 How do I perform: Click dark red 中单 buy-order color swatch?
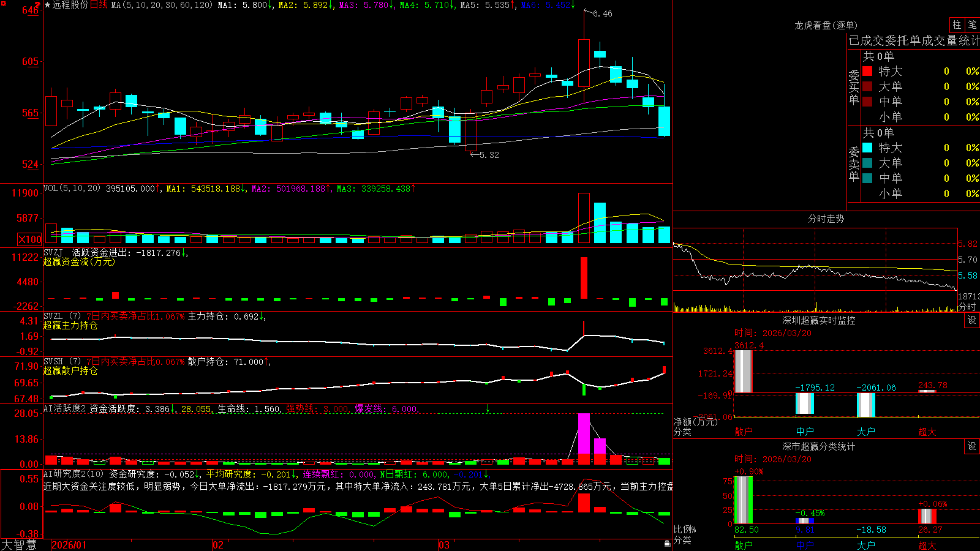click(867, 102)
